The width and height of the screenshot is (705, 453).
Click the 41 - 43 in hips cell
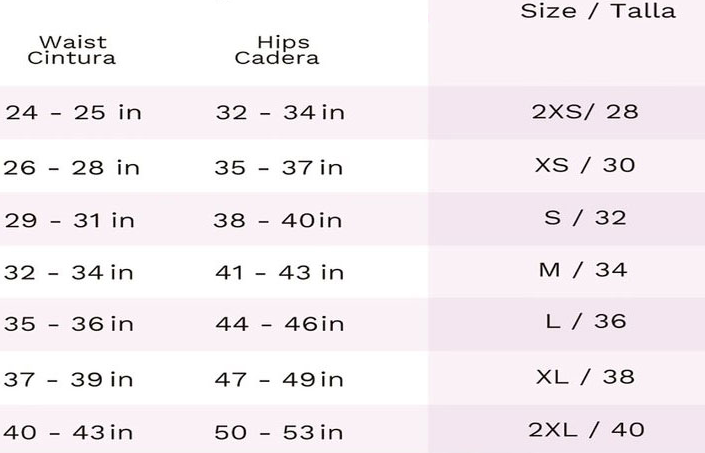pyautogui.click(x=280, y=272)
